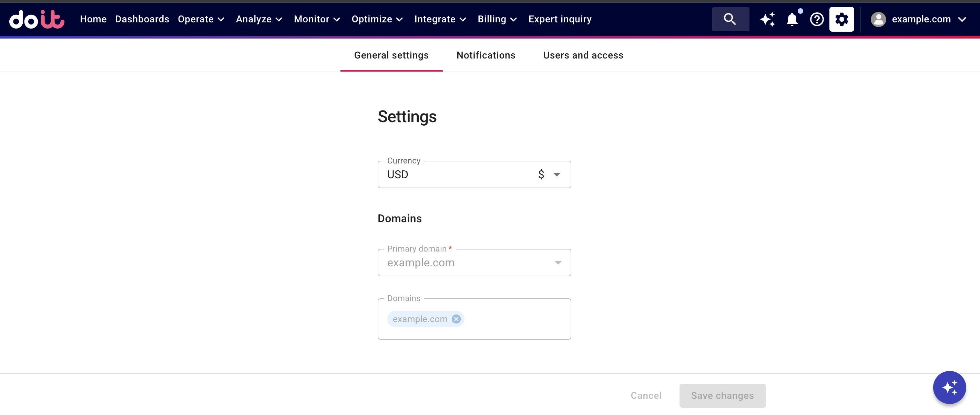Click the DoiT logo

(x=37, y=19)
